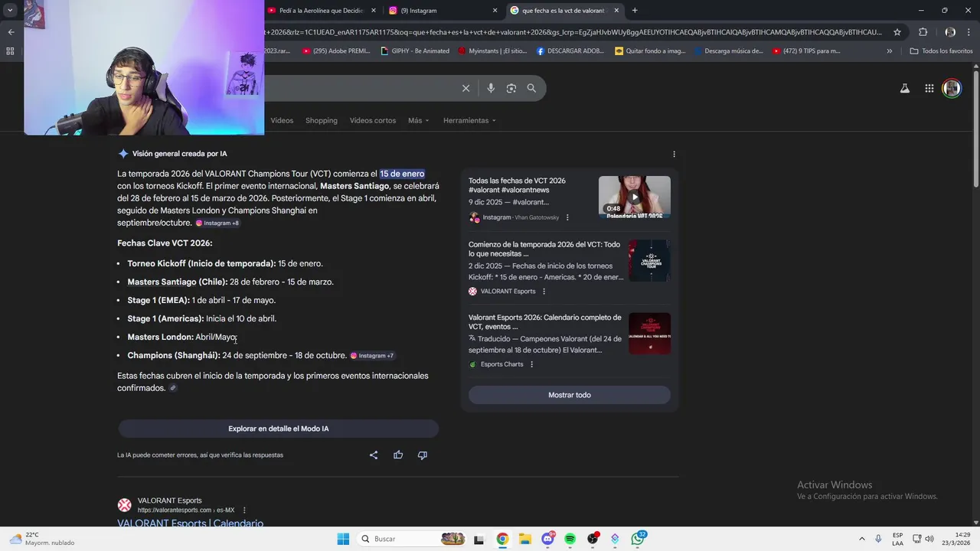Open Spotify from the taskbar
The height and width of the screenshot is (551, 980).
(570, 539)
